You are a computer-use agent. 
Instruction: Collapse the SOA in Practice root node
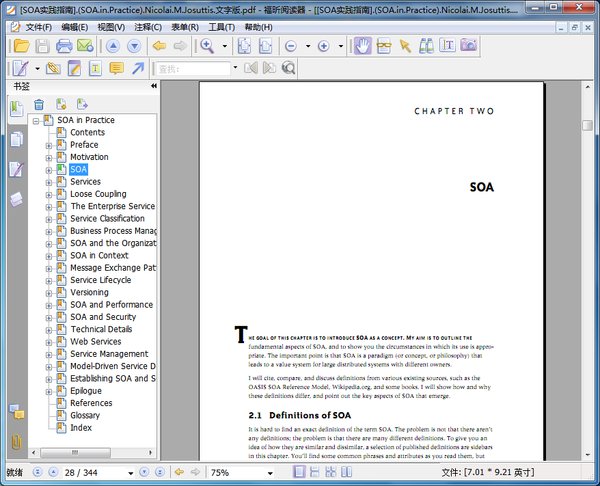(36, 121)
